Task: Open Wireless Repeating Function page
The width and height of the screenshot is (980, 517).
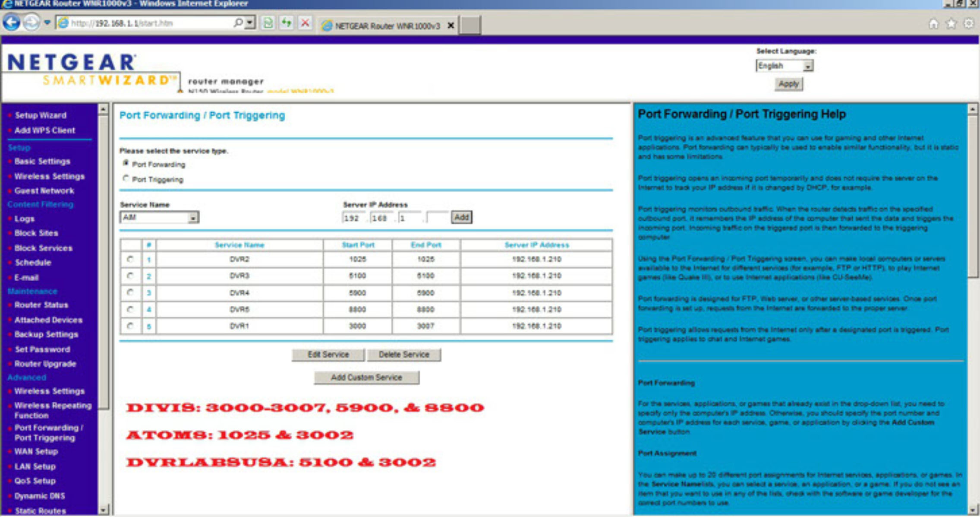Action: pos(53,410)
